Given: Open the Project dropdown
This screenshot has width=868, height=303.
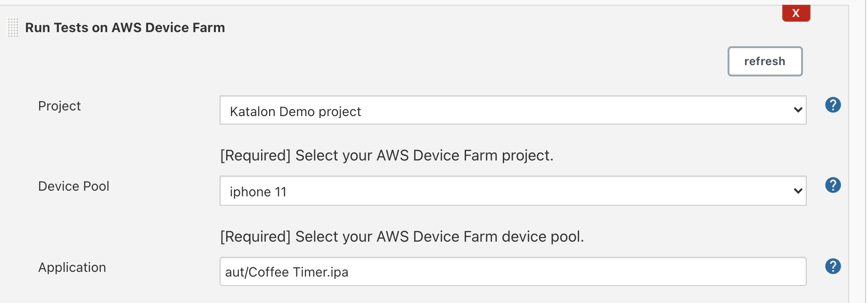Looking at the screenshot, I should pos(512,110).
